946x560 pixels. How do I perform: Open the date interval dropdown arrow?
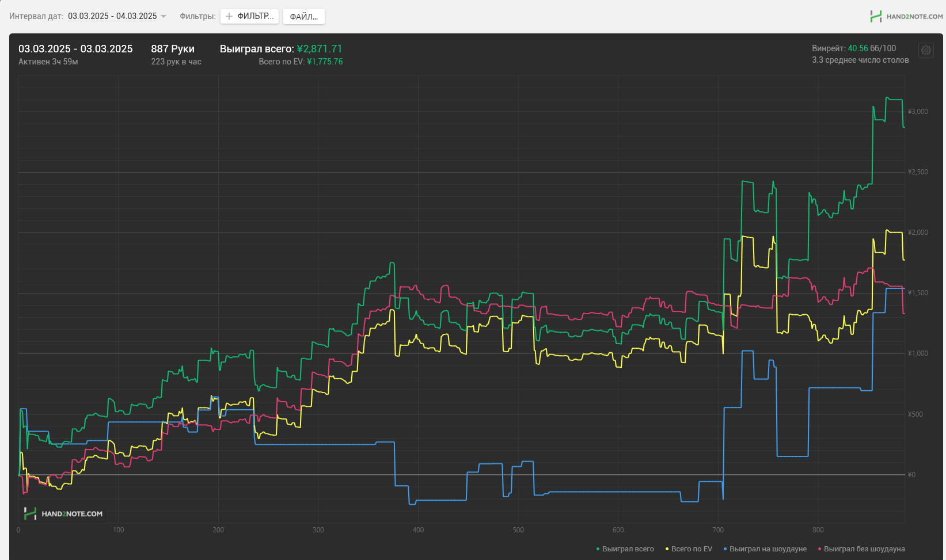pos(164,16)
